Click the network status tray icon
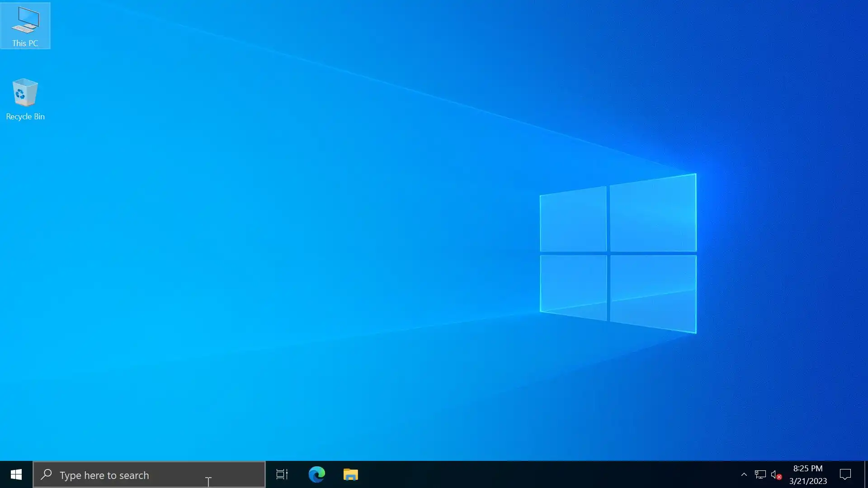Viewport: 868px width, 488px height. coord(760,474)
